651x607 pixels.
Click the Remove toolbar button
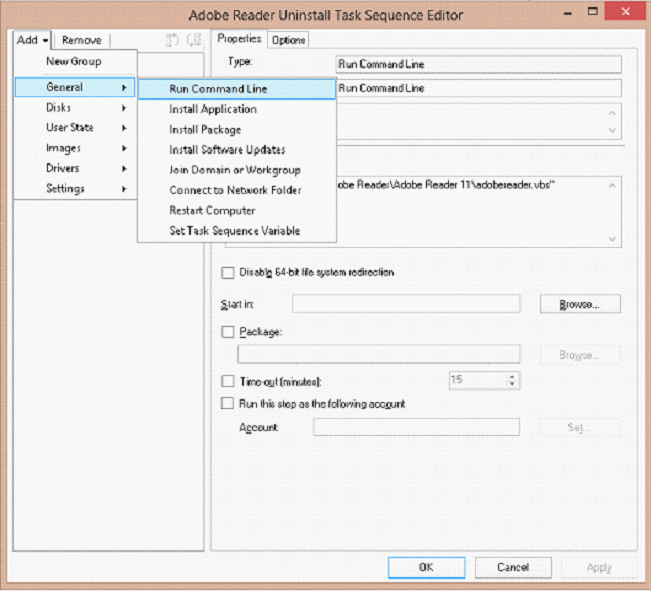(x=81, y=40)
